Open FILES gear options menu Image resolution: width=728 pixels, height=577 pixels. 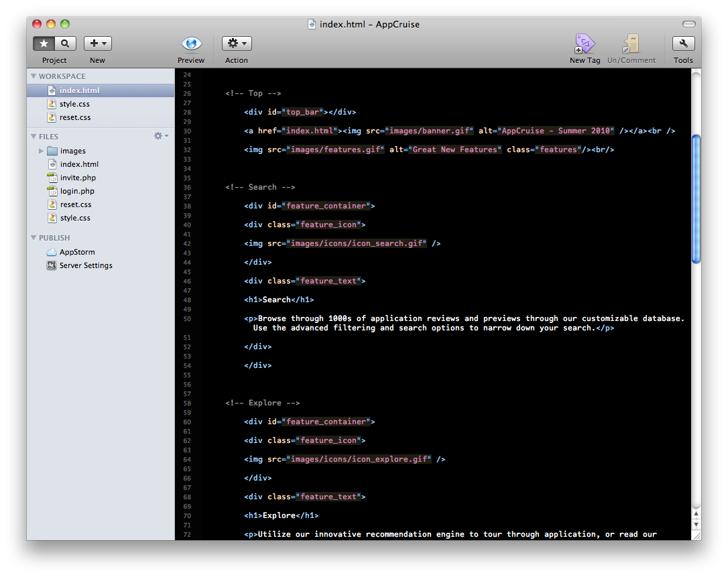pos(161,136)
